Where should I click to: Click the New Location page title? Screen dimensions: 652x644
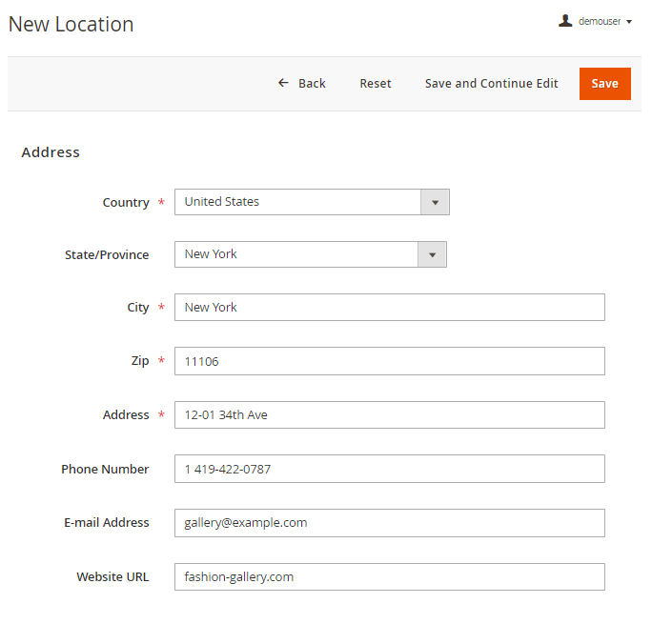click(71, 25)
